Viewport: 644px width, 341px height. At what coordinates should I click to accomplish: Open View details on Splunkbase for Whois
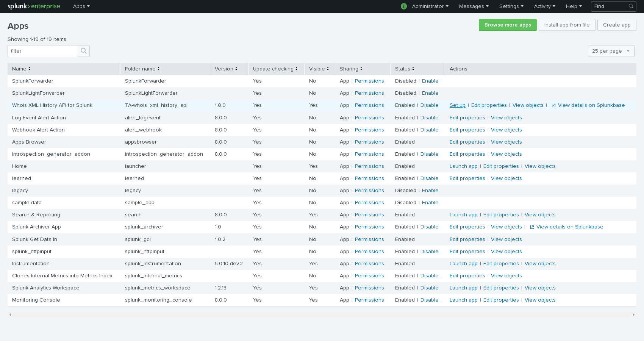[591, 105]
